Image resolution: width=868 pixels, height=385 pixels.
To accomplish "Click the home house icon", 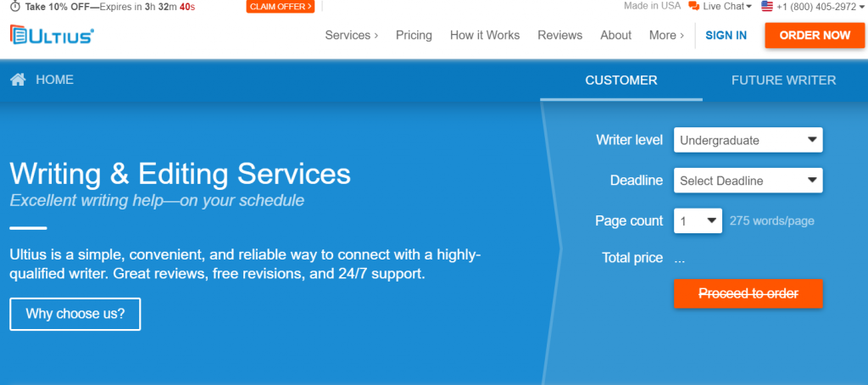I will pos(18,80).
